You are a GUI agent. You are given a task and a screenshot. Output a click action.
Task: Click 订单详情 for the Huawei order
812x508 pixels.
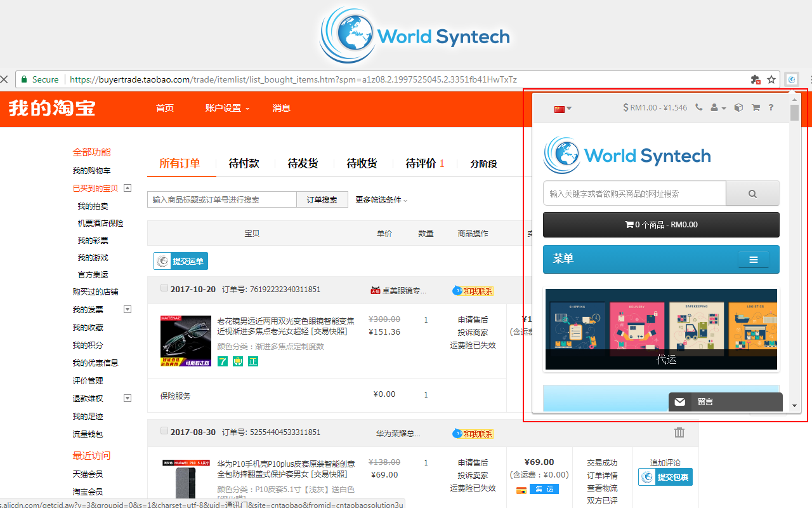(x=602, y=475)
